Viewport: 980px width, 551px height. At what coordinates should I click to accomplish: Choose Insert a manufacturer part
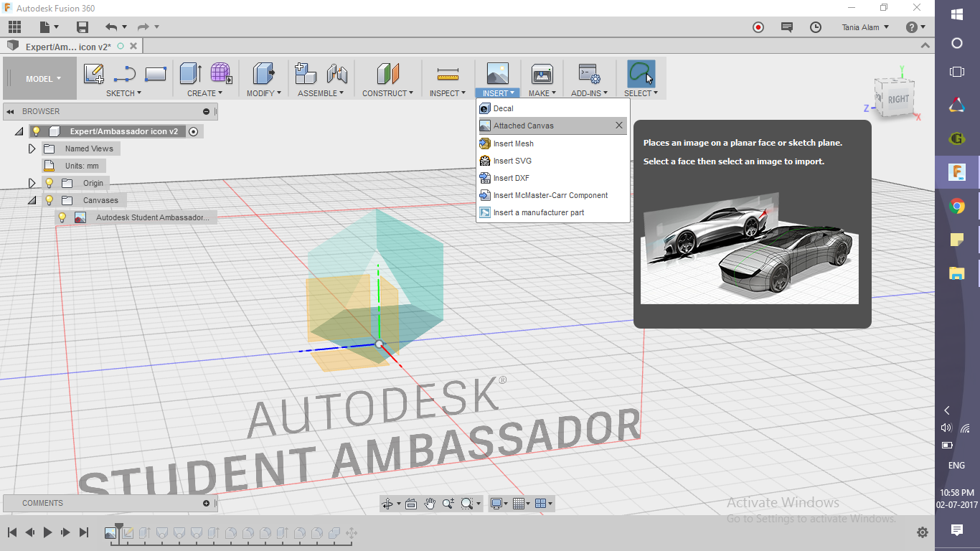click(x=553, y=212)
